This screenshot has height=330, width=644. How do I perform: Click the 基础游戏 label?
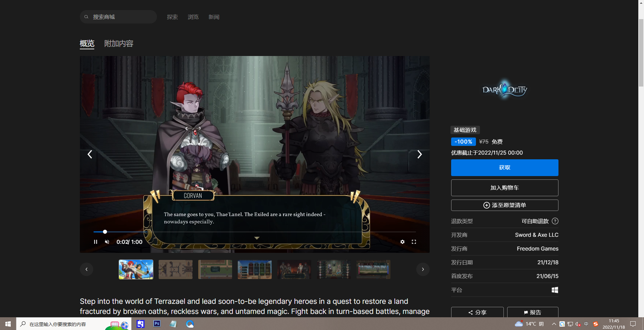point(465,130)
